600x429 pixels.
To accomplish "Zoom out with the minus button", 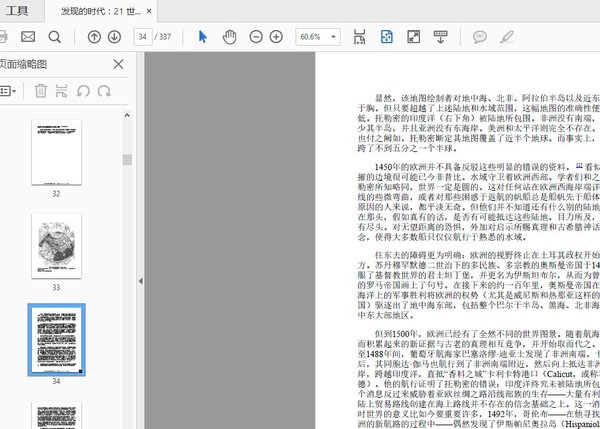I will pos(254,37).
